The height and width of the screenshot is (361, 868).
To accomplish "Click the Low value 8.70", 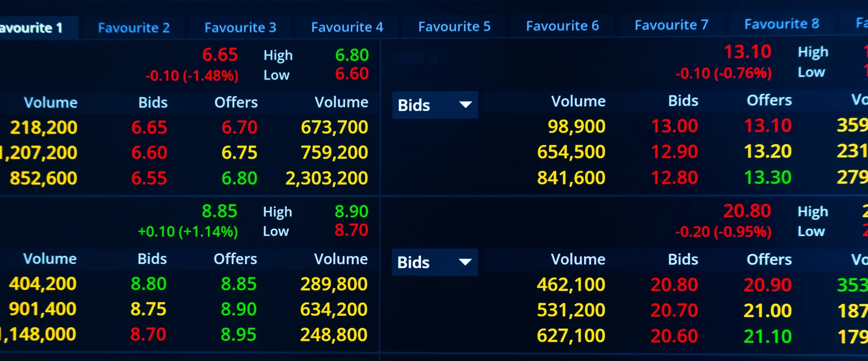I will pyautogui.click(x=351, y=231).
